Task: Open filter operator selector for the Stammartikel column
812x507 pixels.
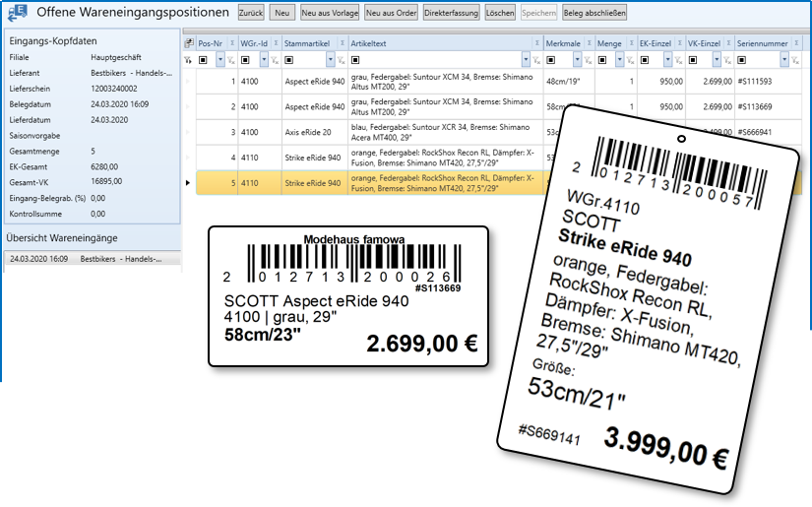Action: (289, 61)
